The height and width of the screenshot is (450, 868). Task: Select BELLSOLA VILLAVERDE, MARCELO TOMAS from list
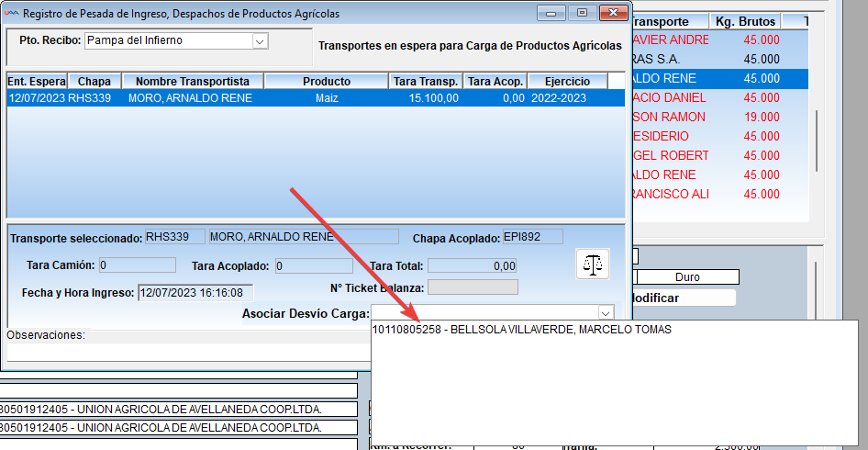point(521,330)
